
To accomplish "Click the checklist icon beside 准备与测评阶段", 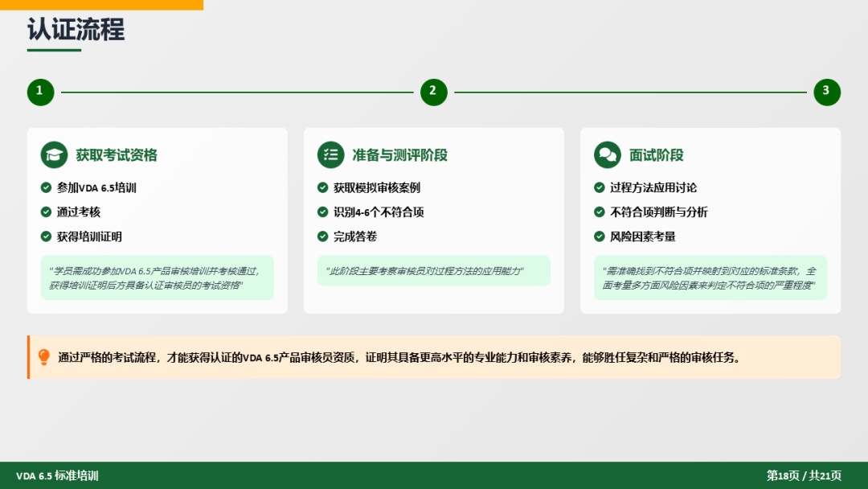I will pyautogui.click(x=330, y=155).
